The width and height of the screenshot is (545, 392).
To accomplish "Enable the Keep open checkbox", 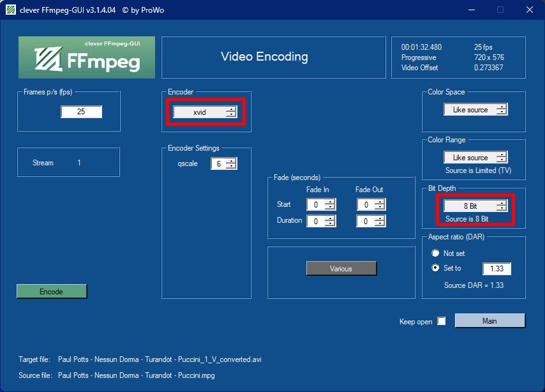I will pos(442,320).
